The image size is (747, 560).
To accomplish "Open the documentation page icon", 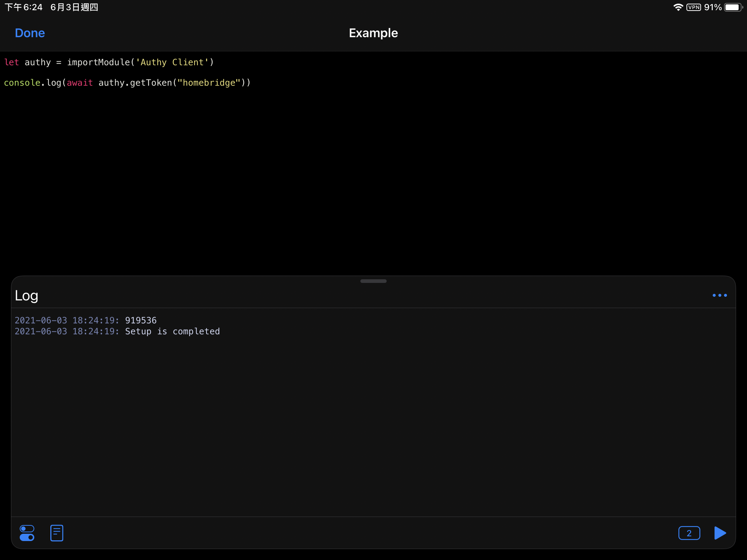I will (x=57, y=533).
